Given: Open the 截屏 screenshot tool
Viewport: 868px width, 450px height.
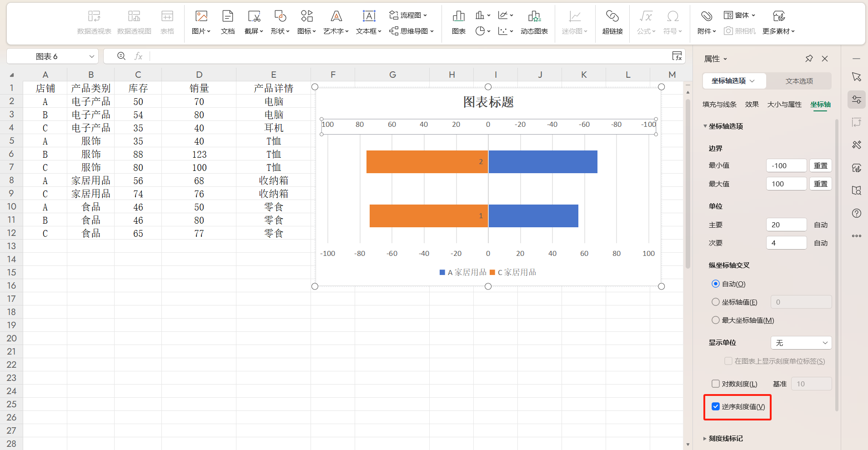Looking at the screenshot, I should coord(254,17).
